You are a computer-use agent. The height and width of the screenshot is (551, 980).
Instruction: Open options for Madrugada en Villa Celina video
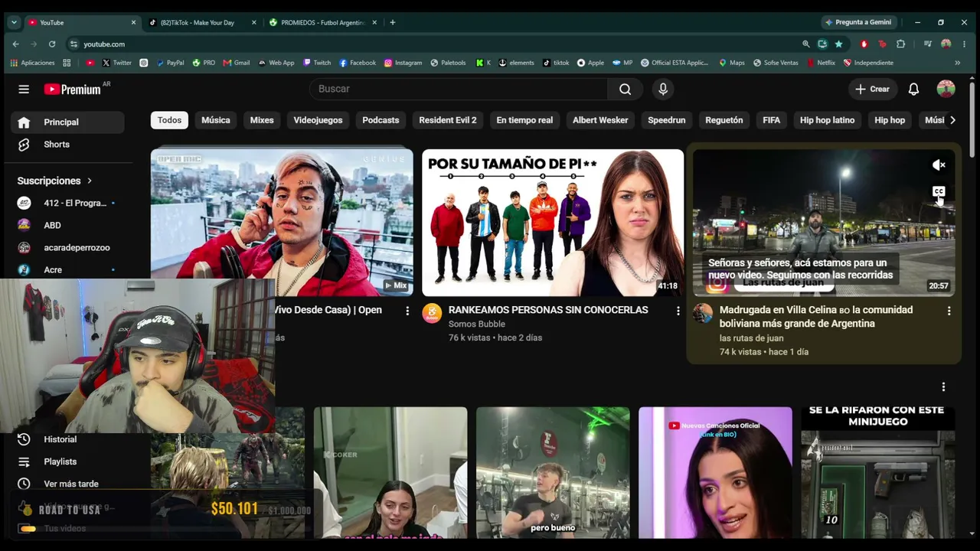[949, 311]
